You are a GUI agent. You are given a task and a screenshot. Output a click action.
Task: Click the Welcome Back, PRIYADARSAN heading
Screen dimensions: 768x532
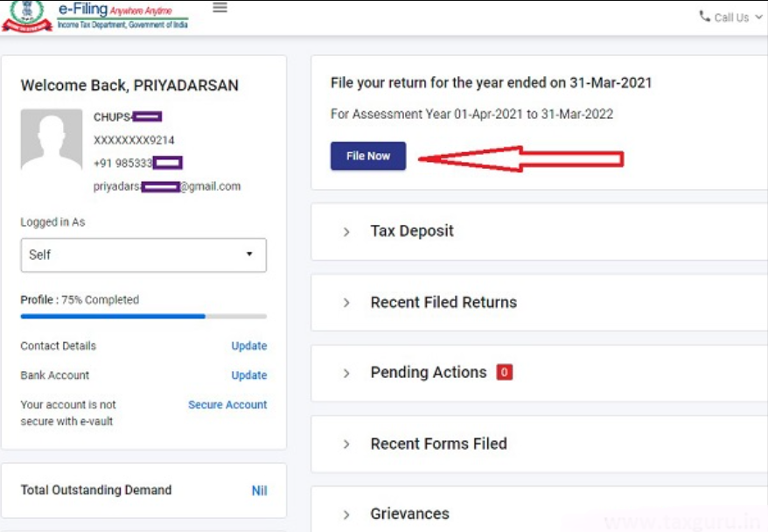click(x=129, y=85)
